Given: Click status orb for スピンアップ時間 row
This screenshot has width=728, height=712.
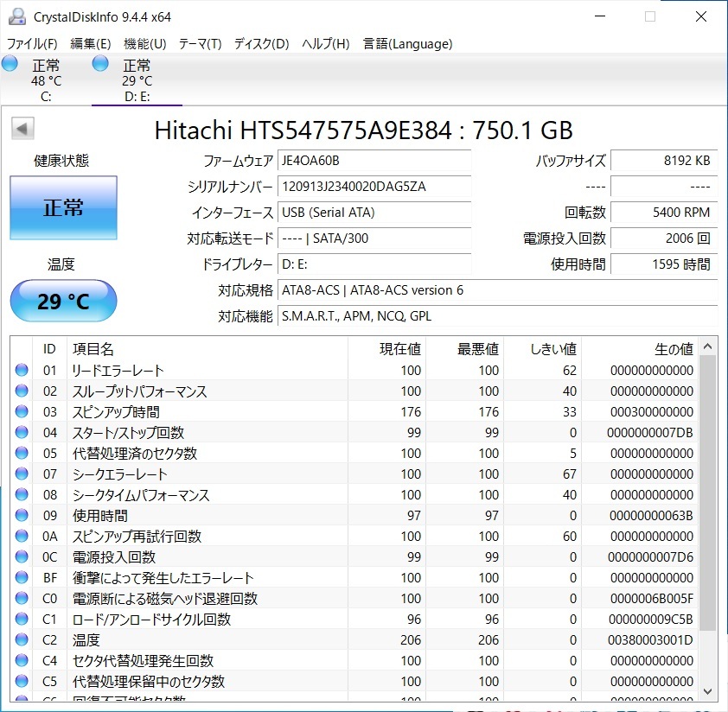Looking at the screenshot, I should (x=22, y=411).
